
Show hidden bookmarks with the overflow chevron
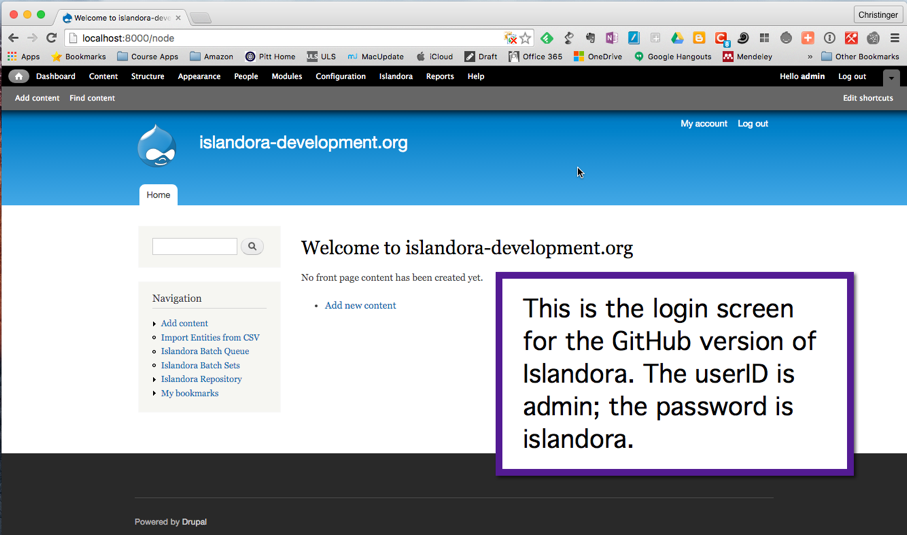point(809,57)
